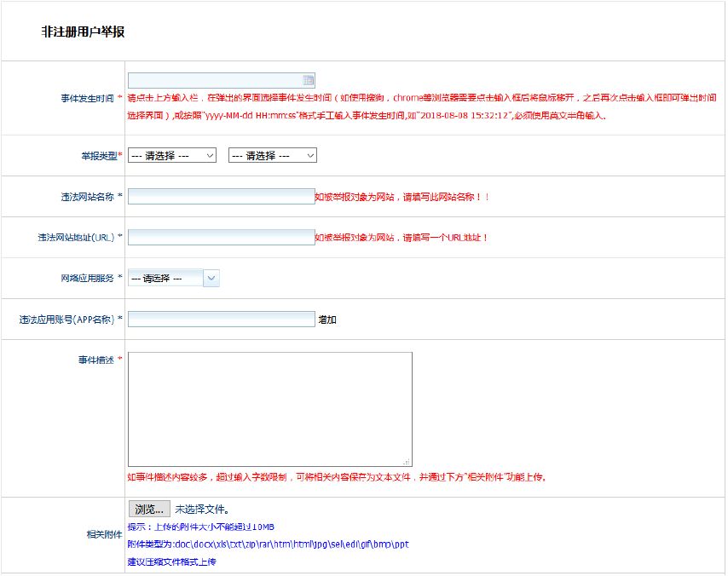Click the 事件发生时间 input field
Screen dimensions: 728x576
click(x=222, y=80)
